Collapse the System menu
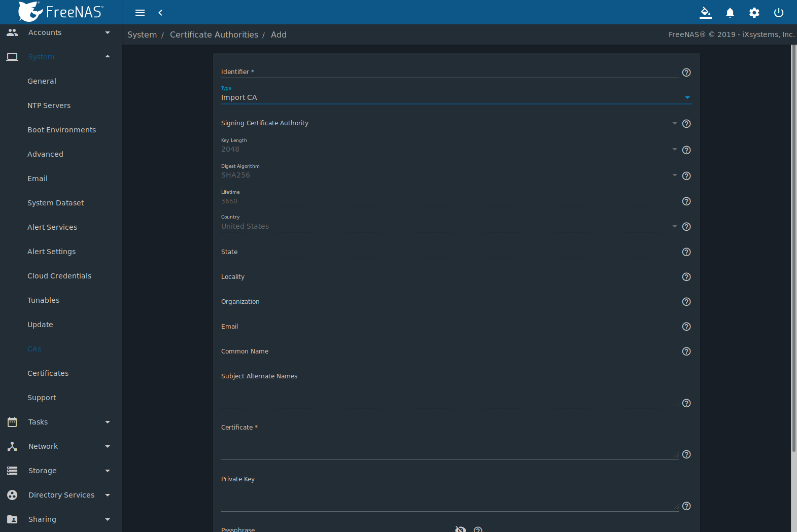 coord(61,57)
